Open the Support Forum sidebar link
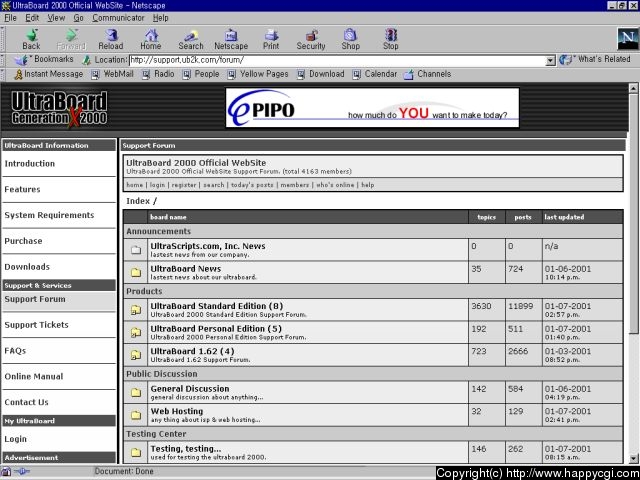Image resolution: width=640 pixels, height=480 pixels. pos(35,299)
